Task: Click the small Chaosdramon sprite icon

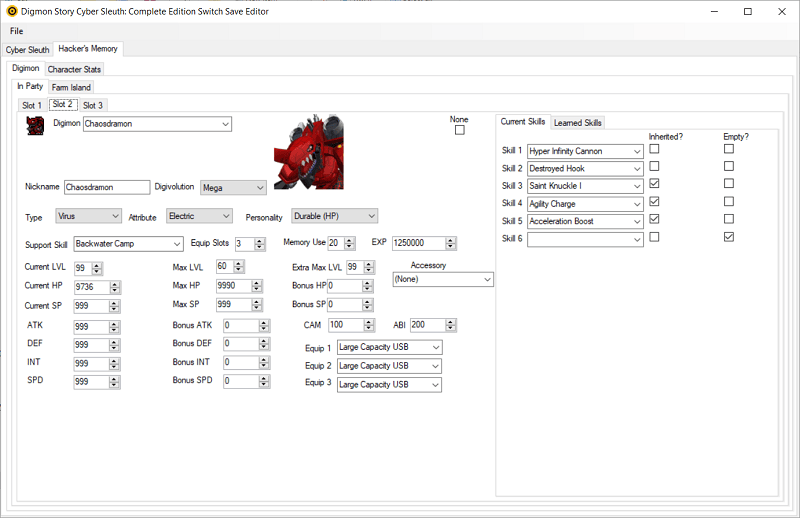Action: tap(35, 126)
